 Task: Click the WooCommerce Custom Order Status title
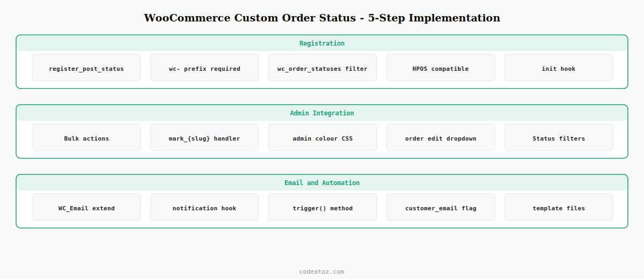tap(322, 18)
